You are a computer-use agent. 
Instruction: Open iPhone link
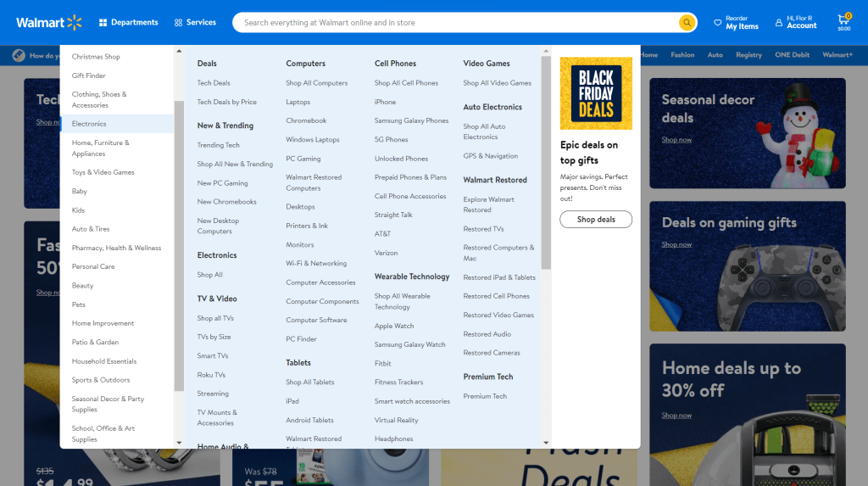click(386, 102)
